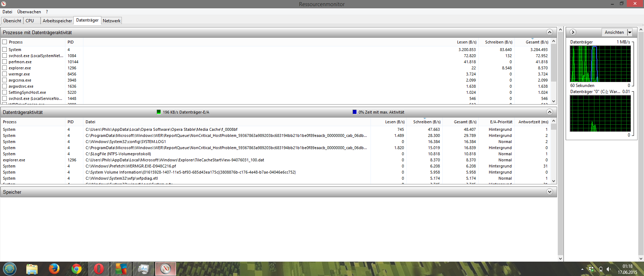Tick the checkbox for SettingSyncHost.exe
Viewport: 644px width, 276px height.
5,92
